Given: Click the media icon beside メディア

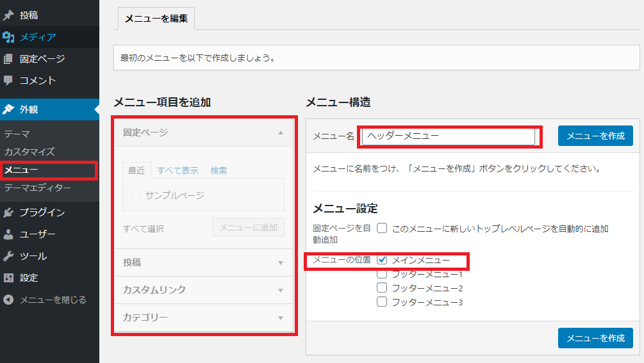Looking at the screenshot, I should 8,37.
